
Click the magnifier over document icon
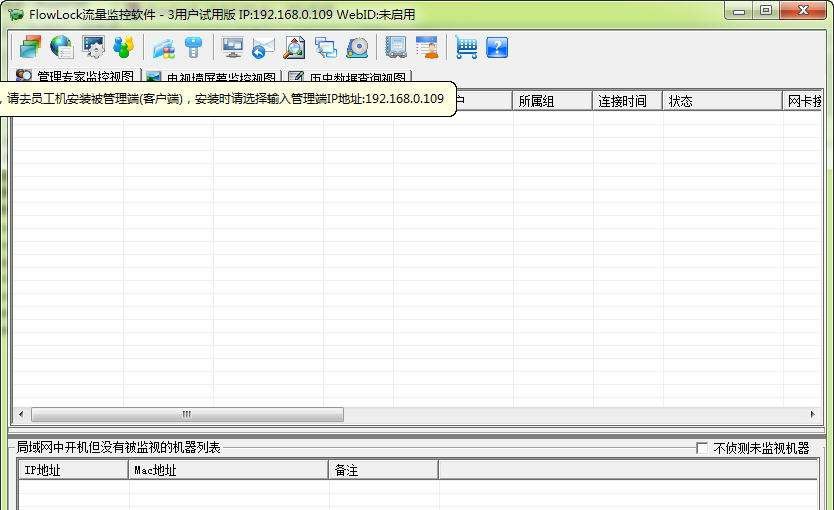click(294, 47)
